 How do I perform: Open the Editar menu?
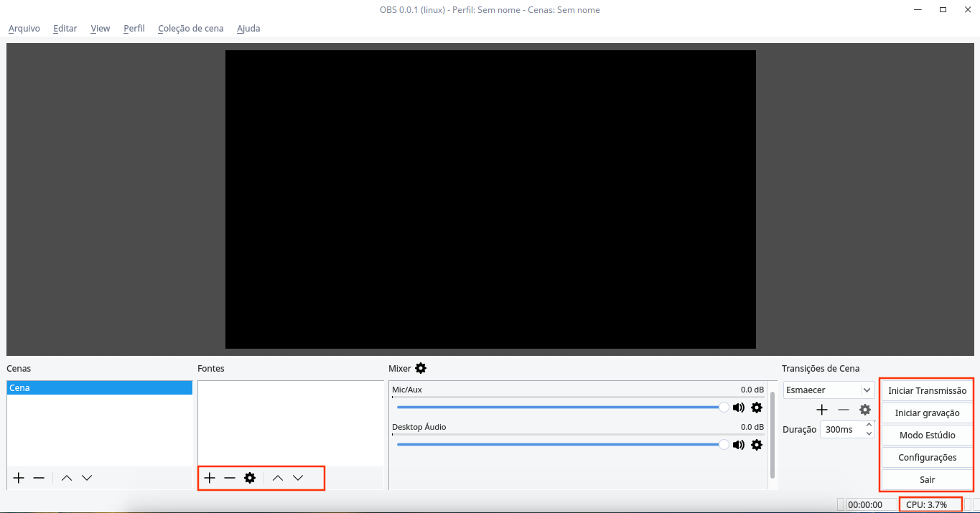[65, 29]
